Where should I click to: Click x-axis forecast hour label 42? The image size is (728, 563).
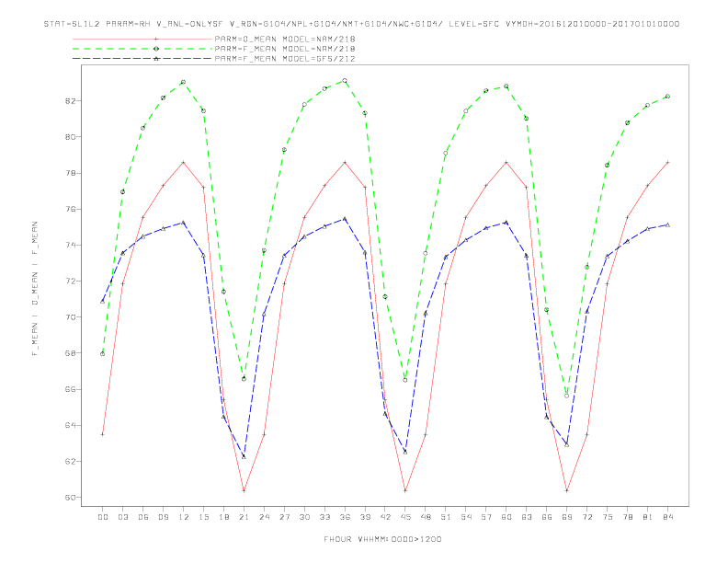385,517
